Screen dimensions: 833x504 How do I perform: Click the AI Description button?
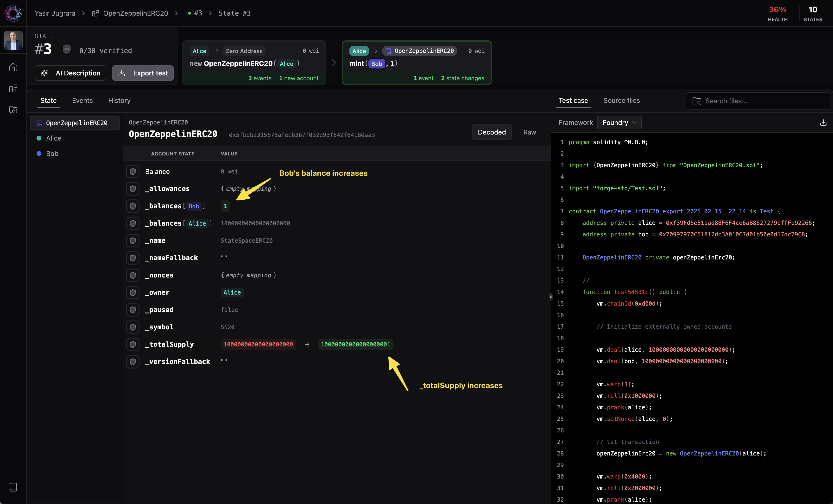pyautogui.click(x=70, y=73)
